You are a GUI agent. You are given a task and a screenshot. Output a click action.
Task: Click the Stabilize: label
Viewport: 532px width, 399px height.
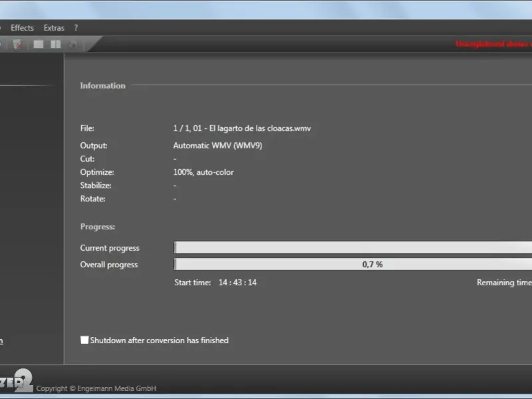coord(96,186)
